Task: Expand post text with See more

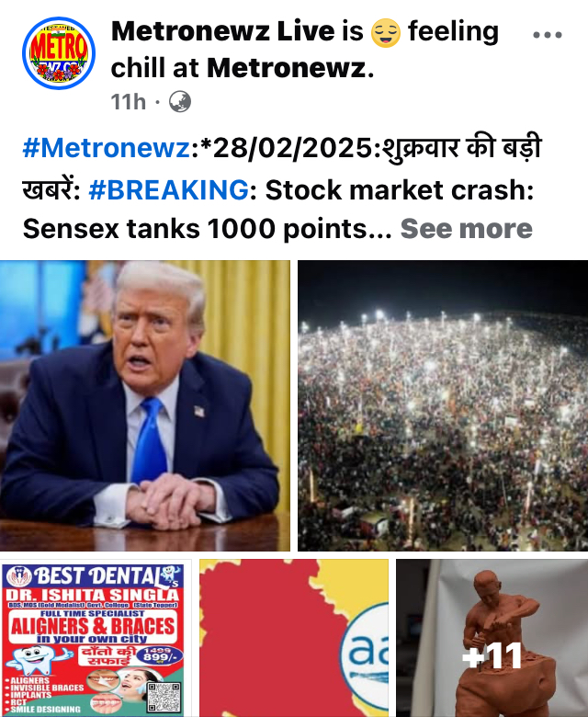Action: pyautogui.click(x=467, y=229)
